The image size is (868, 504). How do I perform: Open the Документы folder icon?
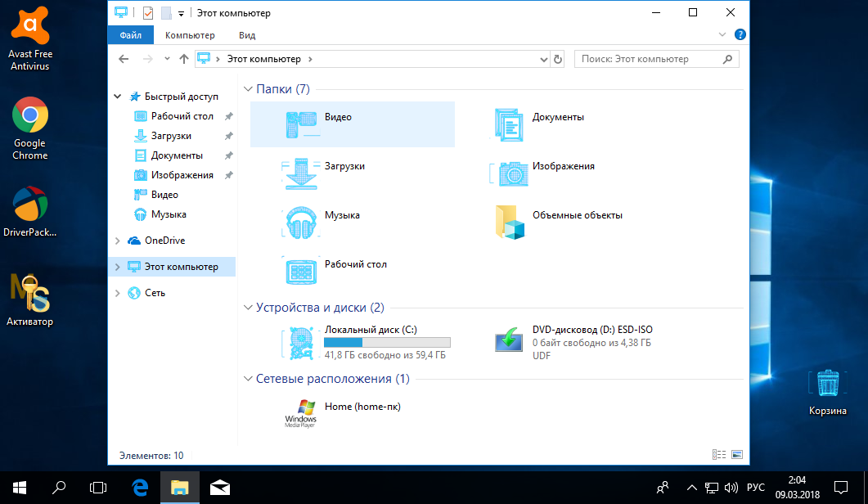click(x=510, y=124)
